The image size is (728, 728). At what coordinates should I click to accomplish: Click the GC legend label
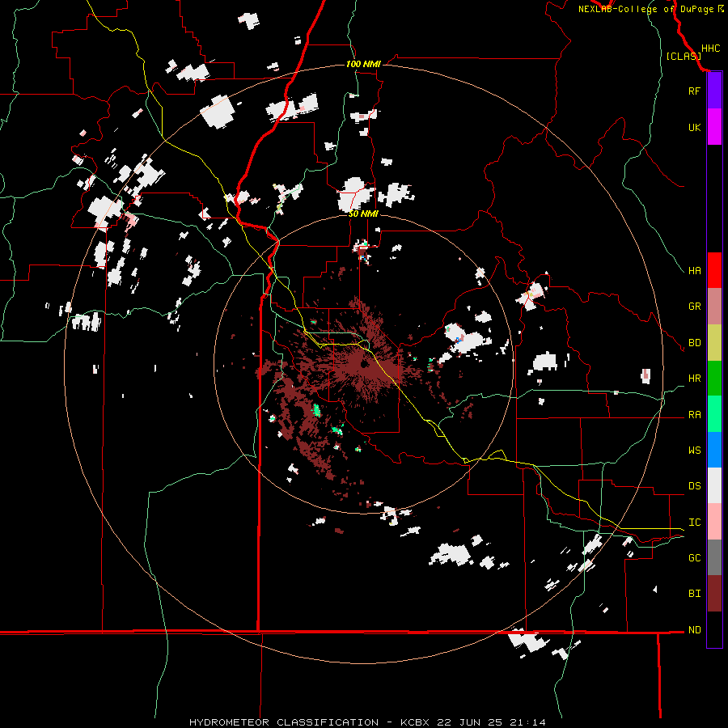pos(694,558)
